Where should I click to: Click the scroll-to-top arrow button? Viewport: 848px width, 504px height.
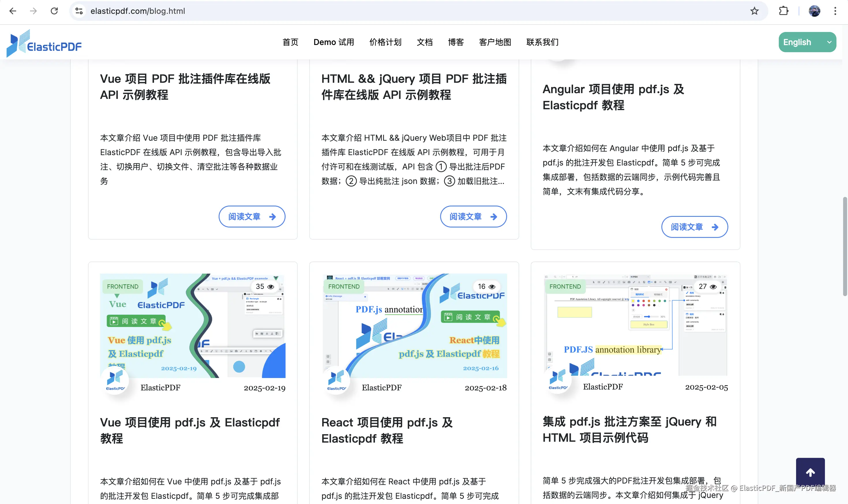pos(810,472)
